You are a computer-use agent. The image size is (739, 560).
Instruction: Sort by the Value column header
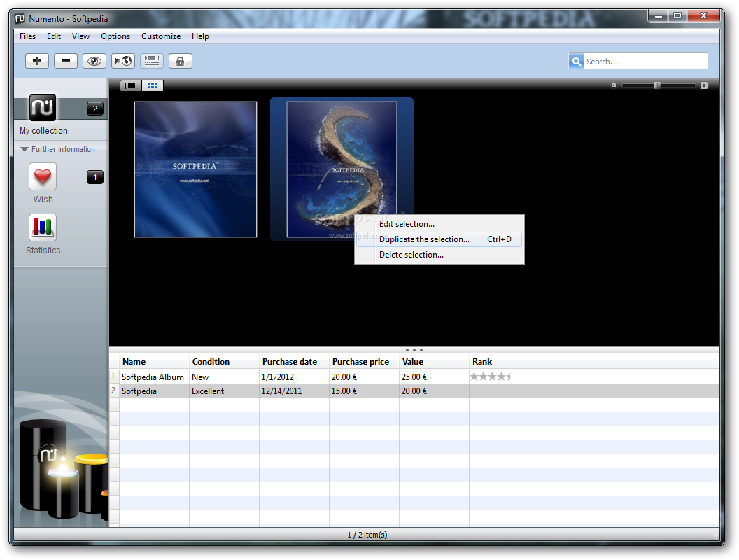click(434, 361)
